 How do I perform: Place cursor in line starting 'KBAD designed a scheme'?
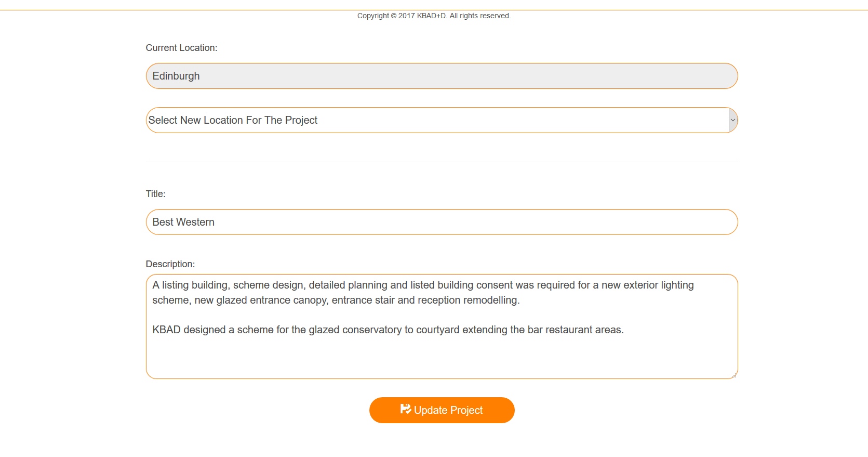click(388, 330)
